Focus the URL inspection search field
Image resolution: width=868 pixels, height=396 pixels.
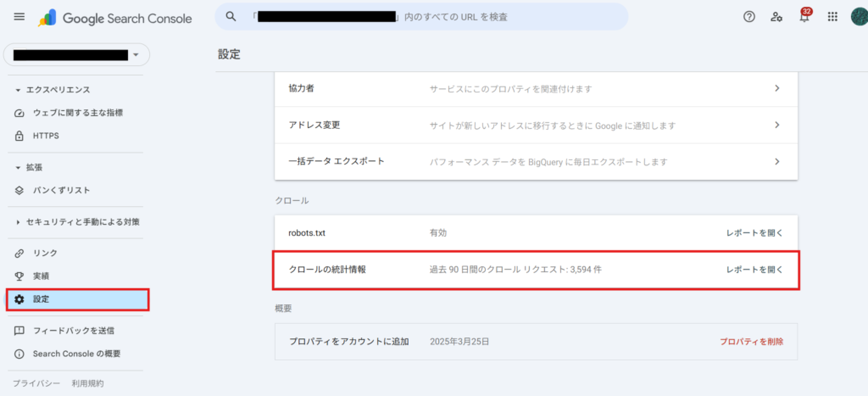pyautogui.click(x=421, y=17)
